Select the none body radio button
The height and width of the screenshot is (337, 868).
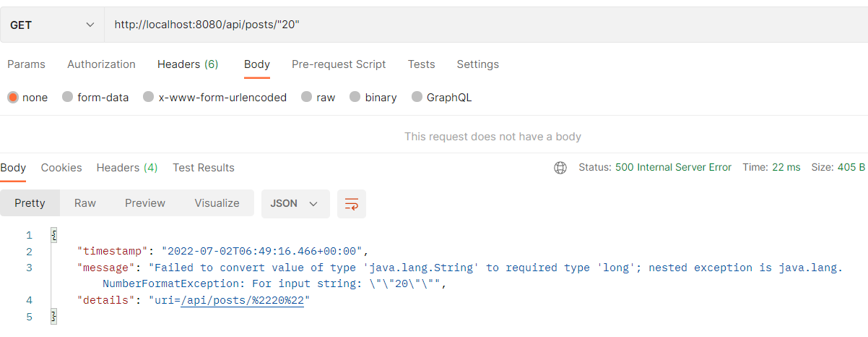click(12, 97)
